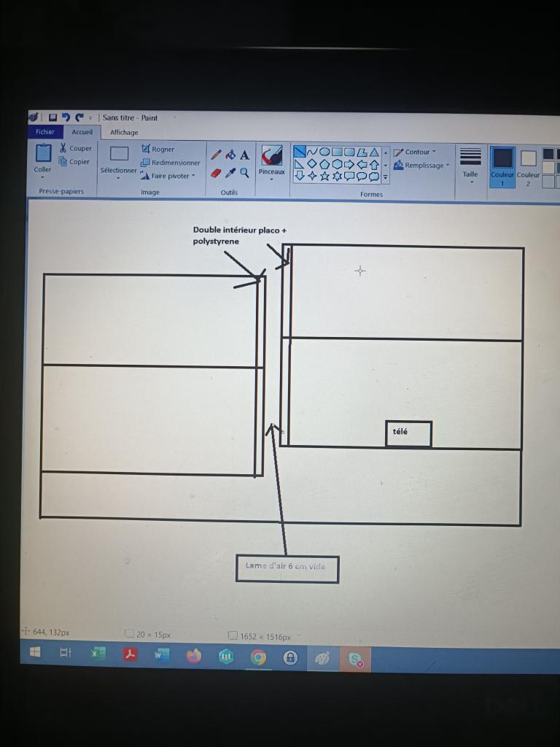Click the 'télé' label on the canvas

[400, 432]
